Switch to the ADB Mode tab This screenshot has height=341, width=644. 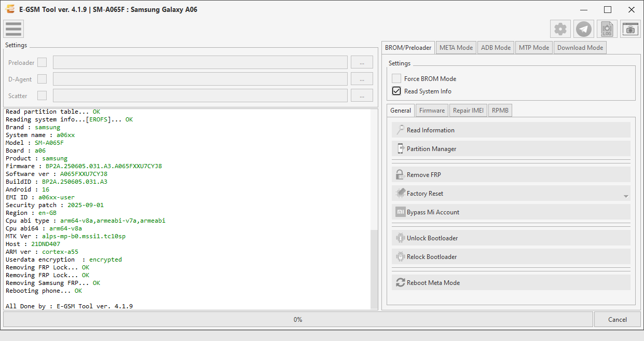[x=496, y=48]
